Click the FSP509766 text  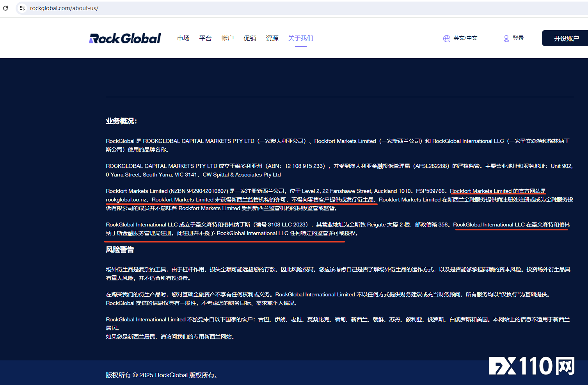(x=431, y=191)
